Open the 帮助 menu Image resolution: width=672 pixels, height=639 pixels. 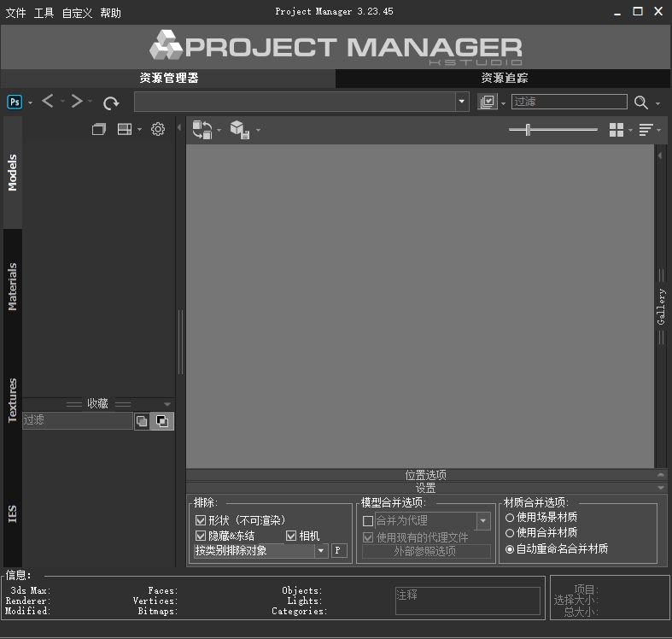pos(110,13)
